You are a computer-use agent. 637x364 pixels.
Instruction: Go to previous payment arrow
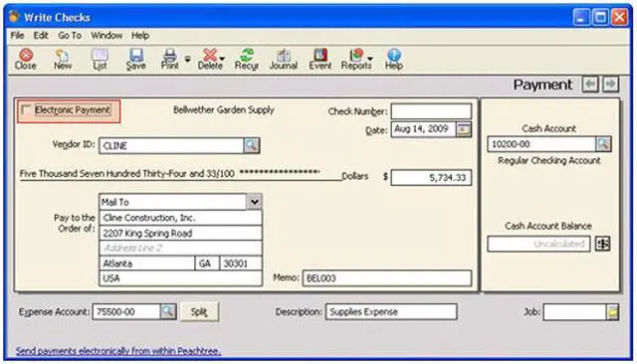point(590,85)
